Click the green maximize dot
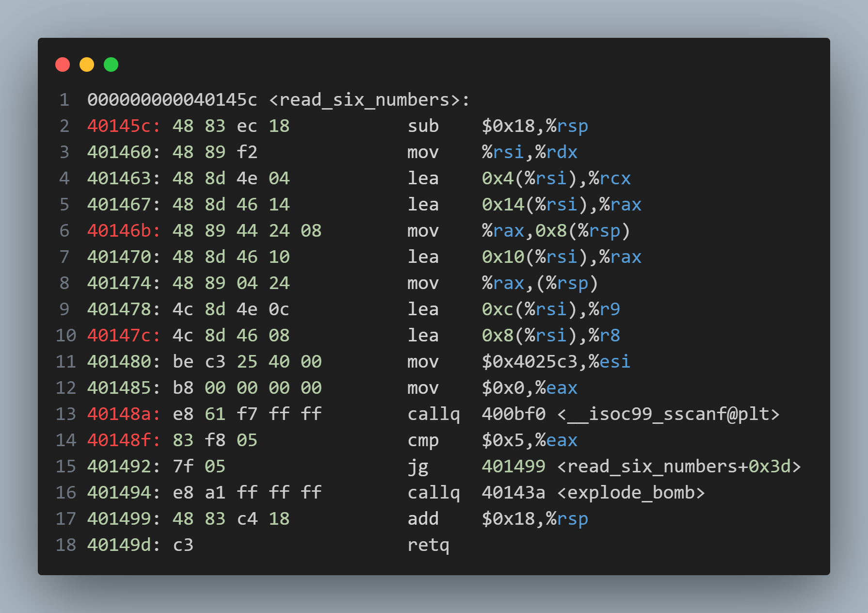868x613 pixels. click(111, 65)
